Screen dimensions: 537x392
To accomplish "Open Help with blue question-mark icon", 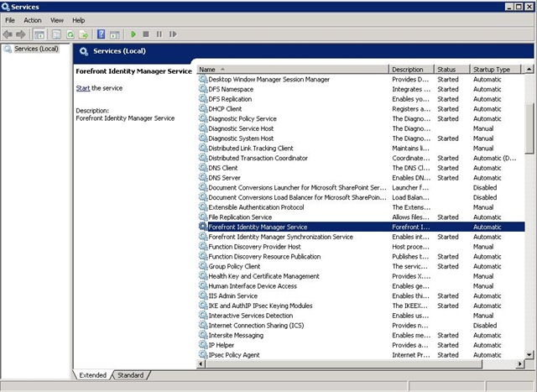I will [x=101, y=34].
